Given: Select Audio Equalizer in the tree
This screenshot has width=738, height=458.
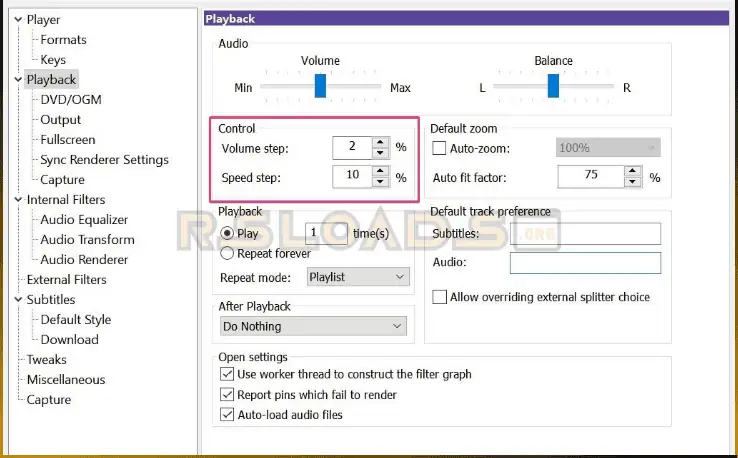Looking at the screenshot, I should click(x=84, y=220).
